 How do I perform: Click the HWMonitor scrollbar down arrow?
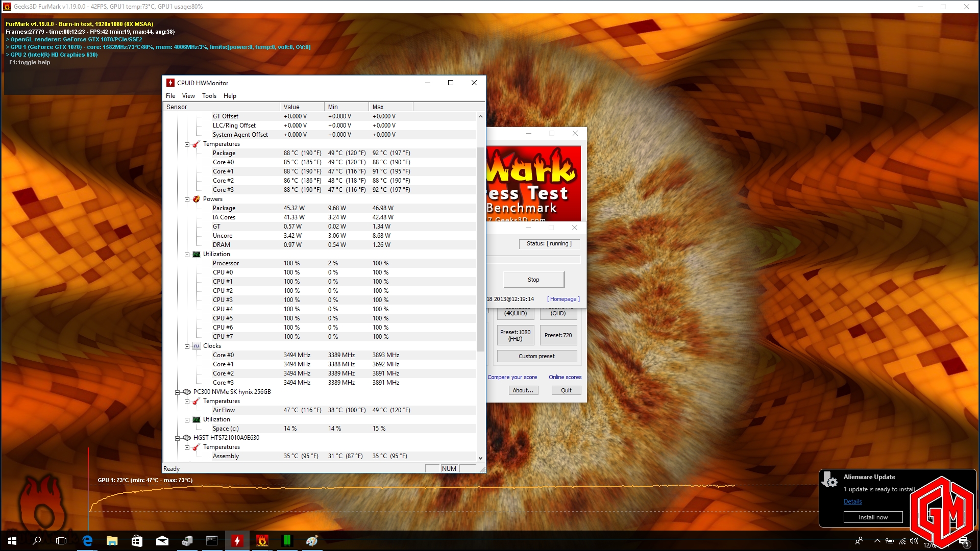[480, 458]
